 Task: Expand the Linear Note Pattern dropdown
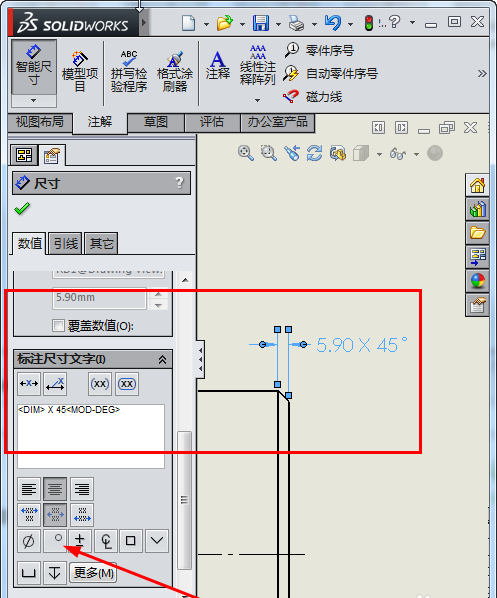point(257,100)
